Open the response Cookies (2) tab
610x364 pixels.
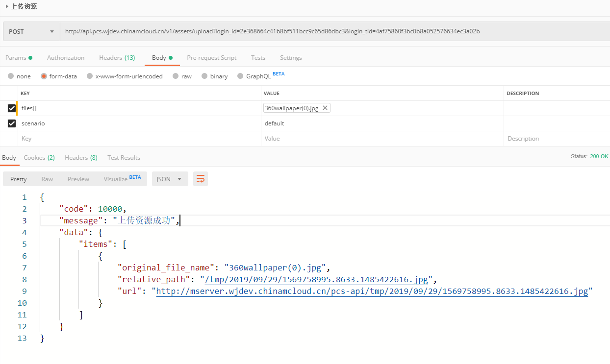pyautogui.click(x=39, y=158)
